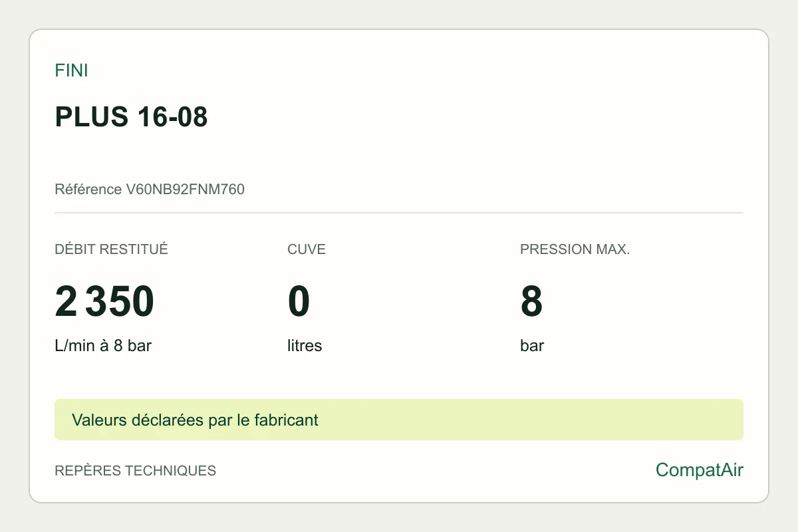Screen dimensions: 798x532
Task: Select the 8 max pressure value
Action: tap(531, 301)
